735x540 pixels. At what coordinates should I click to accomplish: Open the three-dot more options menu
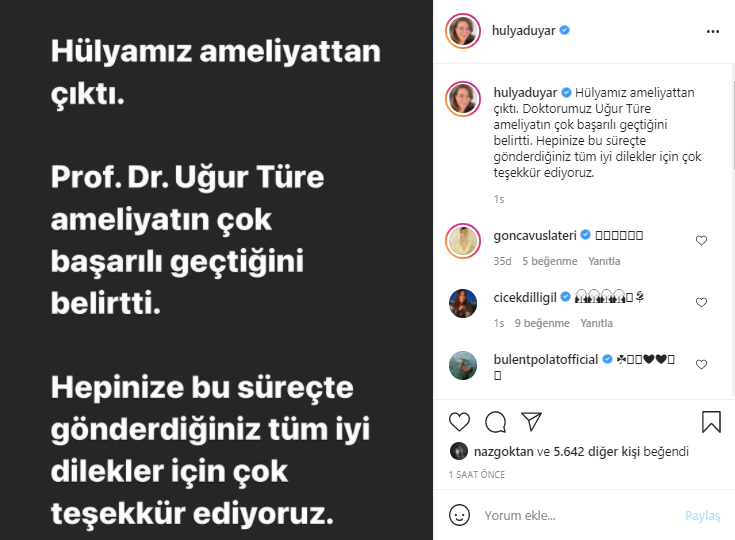click(x=712, y=31)
